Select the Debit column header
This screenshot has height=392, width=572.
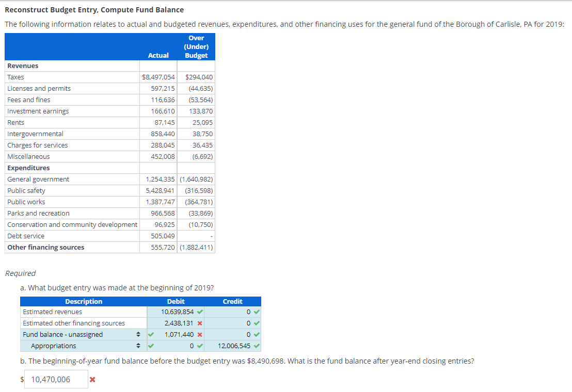coord(176,301)
